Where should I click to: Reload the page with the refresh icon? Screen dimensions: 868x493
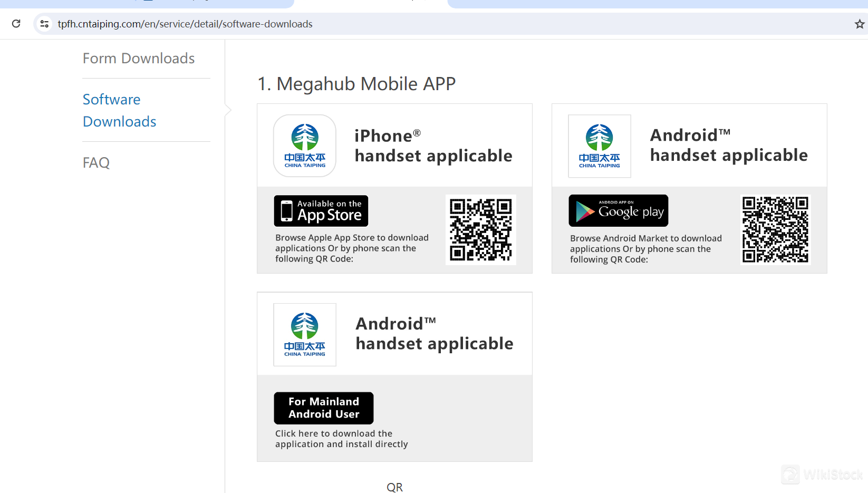tap(16, 24)
